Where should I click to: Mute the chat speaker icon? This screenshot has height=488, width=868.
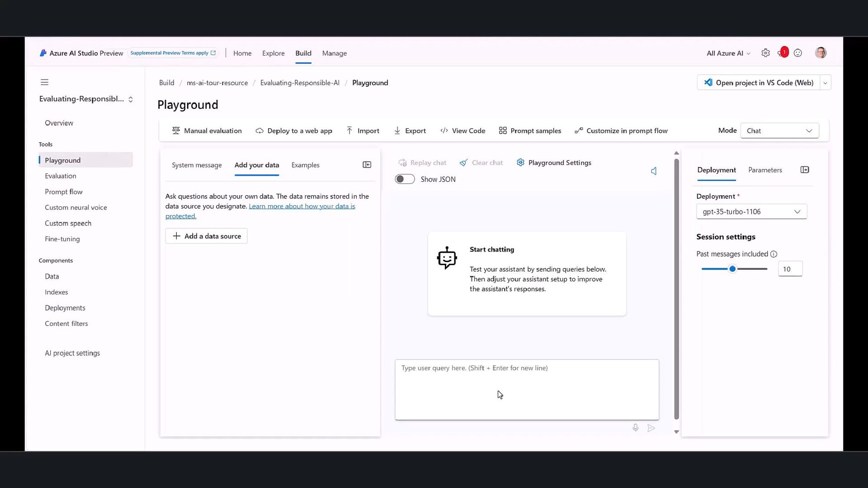point(654,171)
